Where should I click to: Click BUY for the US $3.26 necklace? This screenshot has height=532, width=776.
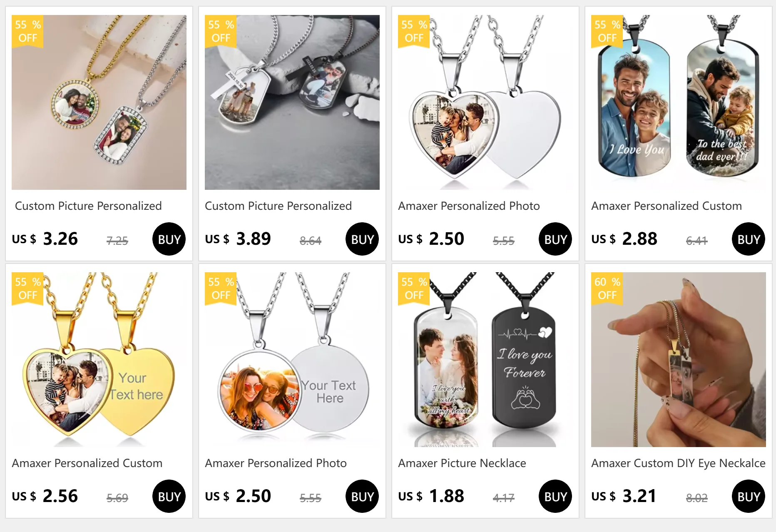click(x=169, y=239)
